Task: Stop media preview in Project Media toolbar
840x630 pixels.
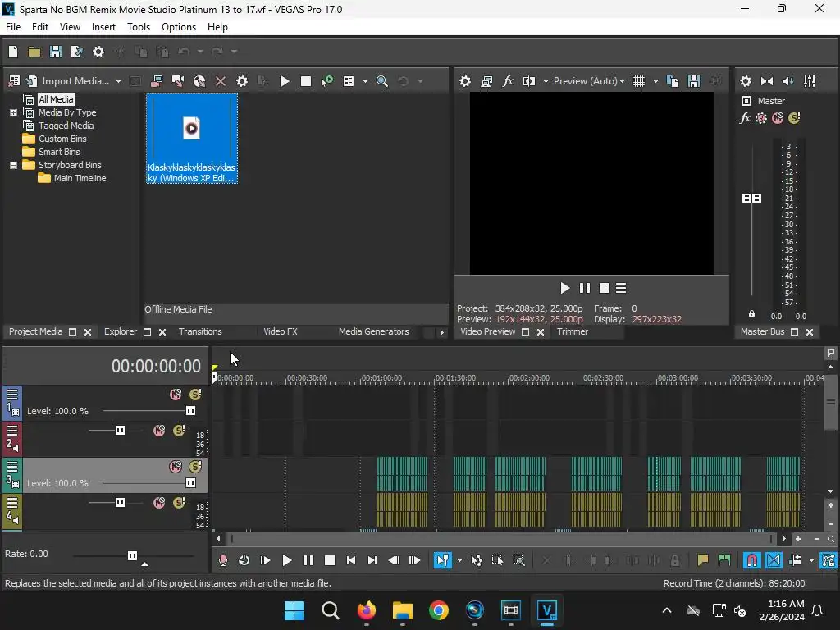Action: click(x=306, y=81)
